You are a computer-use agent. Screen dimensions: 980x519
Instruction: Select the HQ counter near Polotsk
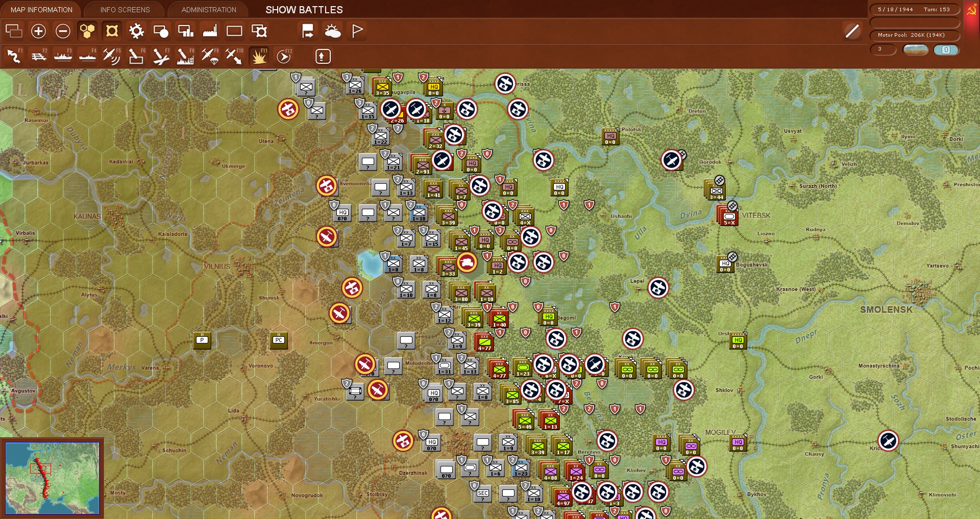(610, 136)
